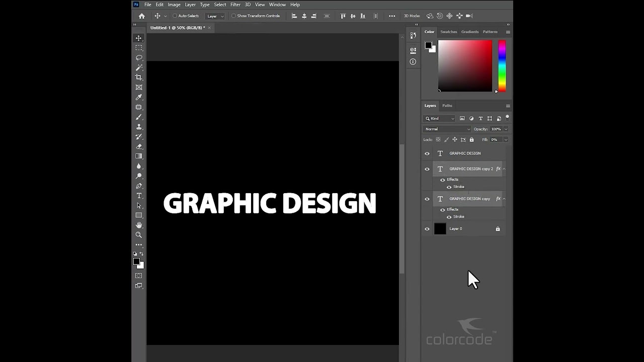Open the Learn panel info icon
The width and height of the screenshot is (644, 362).
coord(413,62)
